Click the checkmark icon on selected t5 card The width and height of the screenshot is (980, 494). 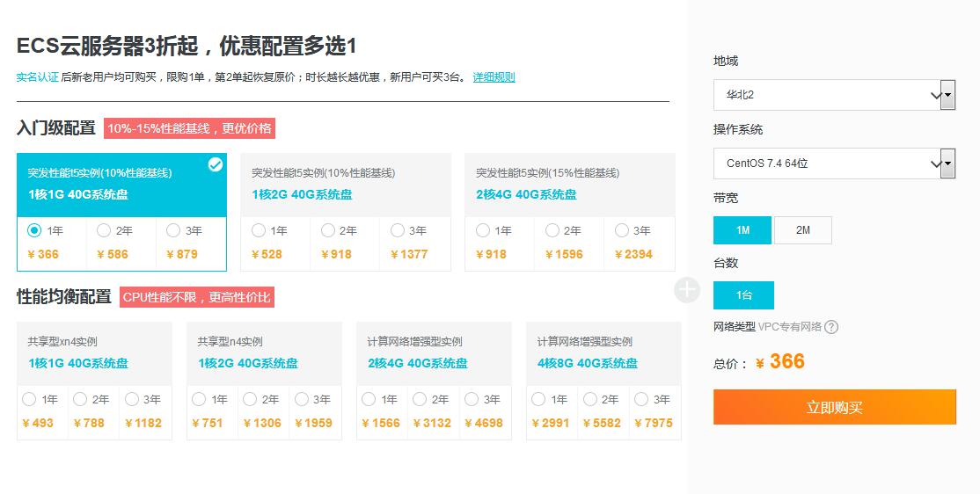click(215, 165)
